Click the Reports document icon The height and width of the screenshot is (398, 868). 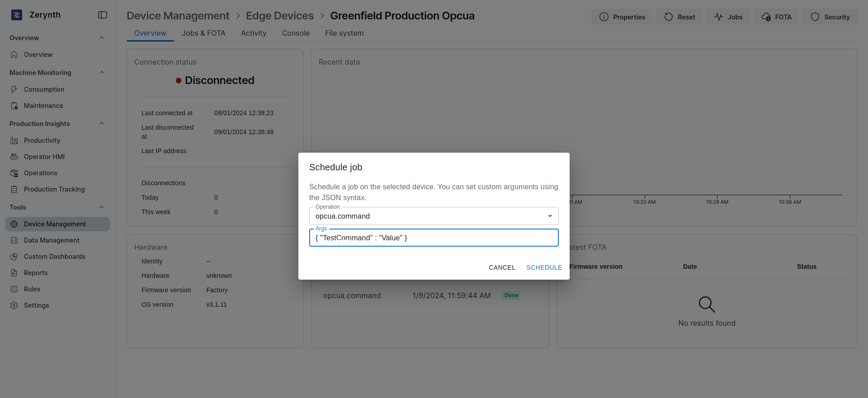(x=14, y=273)
